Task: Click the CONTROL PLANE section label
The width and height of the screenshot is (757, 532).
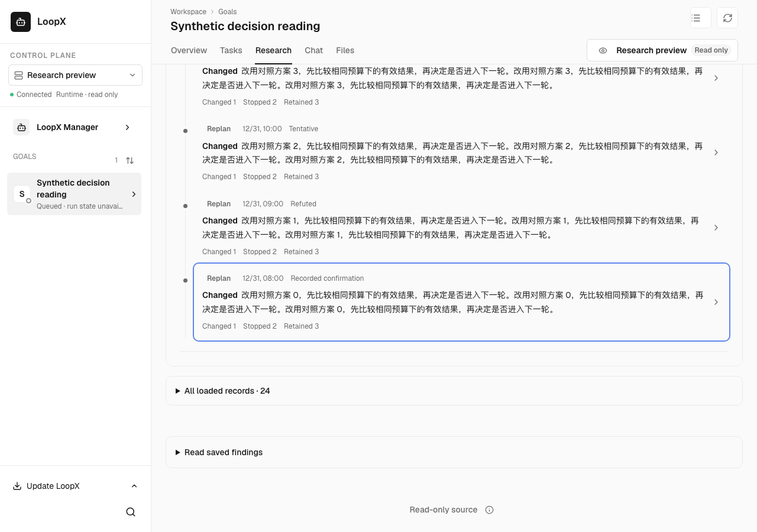Action: tap(43, 56)
